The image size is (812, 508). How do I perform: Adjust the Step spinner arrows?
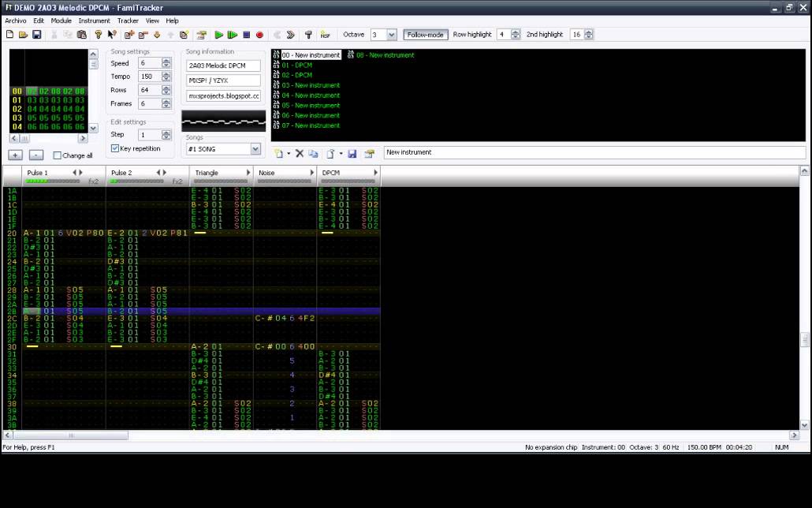(x=166, y=135)
